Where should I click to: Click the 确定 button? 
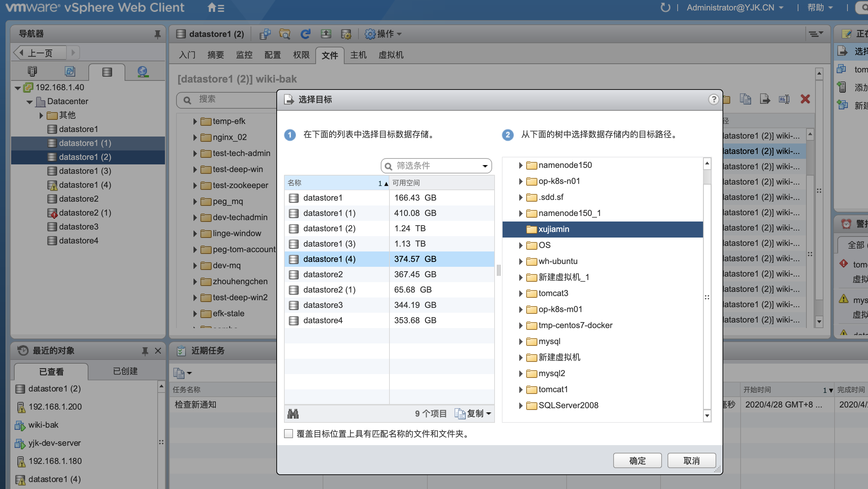637,461
